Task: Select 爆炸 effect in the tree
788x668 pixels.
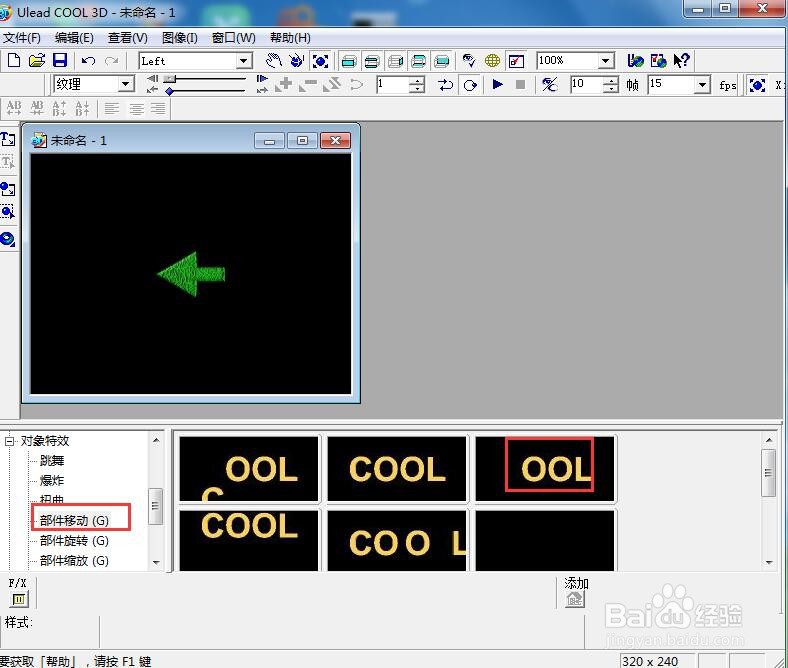Action: coord(52,481)
